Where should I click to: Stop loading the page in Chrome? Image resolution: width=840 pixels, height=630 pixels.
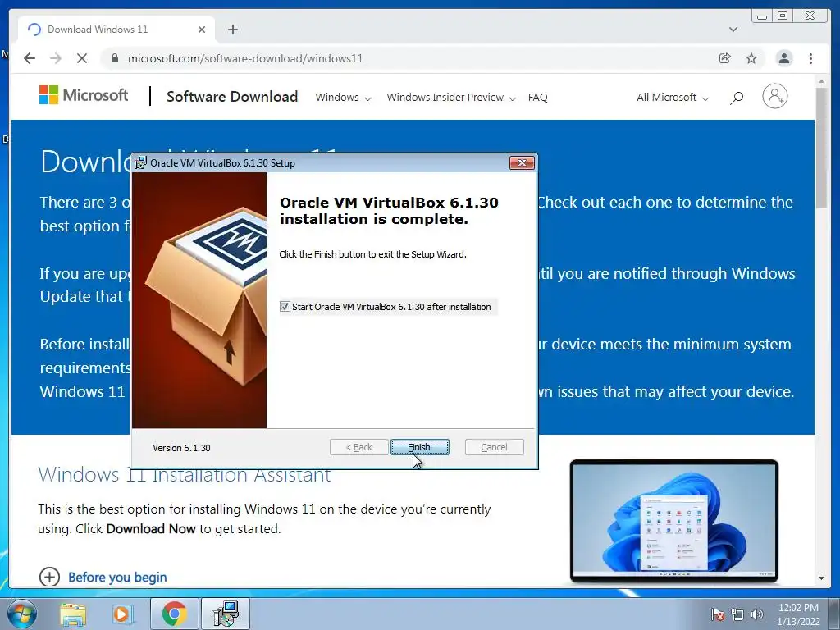click(x=82, y=58)
